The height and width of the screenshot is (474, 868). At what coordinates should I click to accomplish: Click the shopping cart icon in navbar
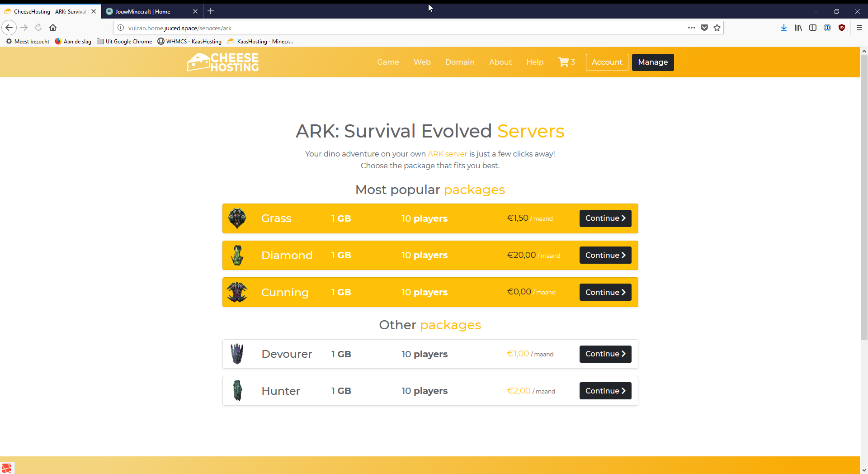563,62
